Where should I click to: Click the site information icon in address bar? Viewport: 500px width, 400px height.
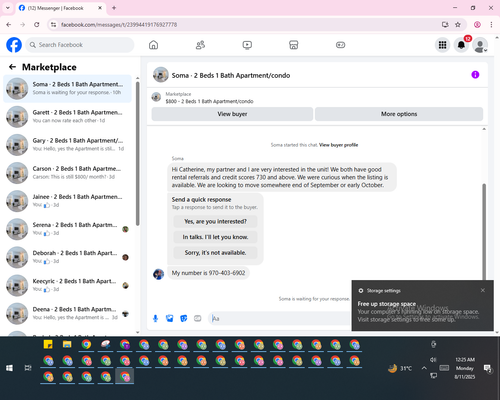[53, 25]
